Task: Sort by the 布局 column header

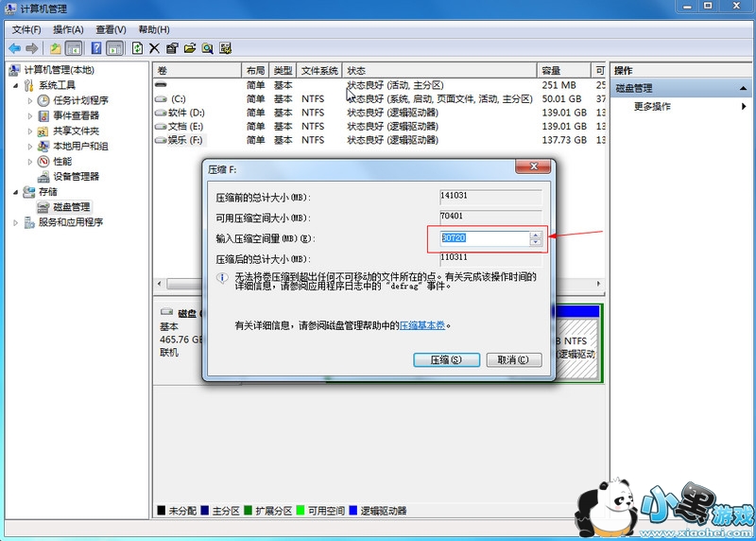Action: click(x=255, y=70)
